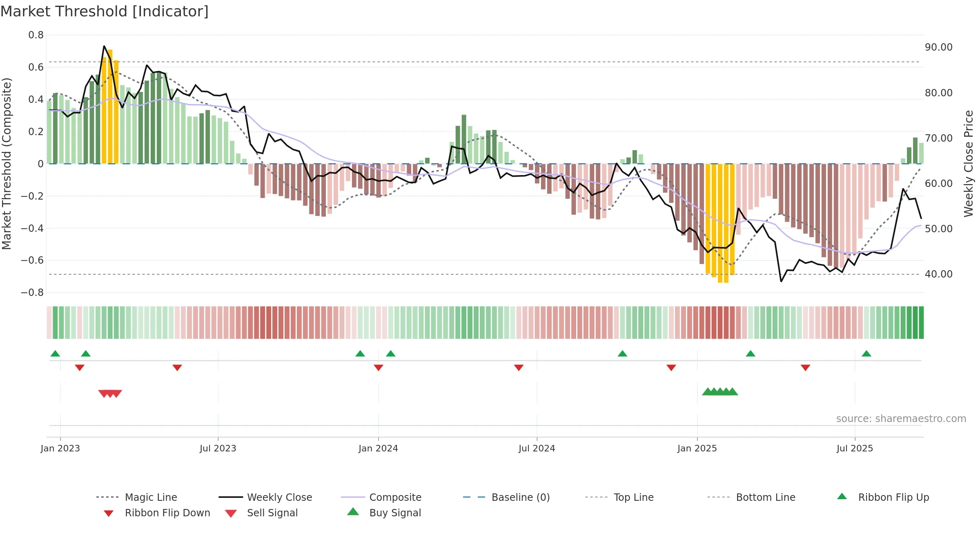Viewport: 980px width, 551px height.
Task: Click the first ribbon flip up marker in January 2023
Action: [x=55, y=353]
